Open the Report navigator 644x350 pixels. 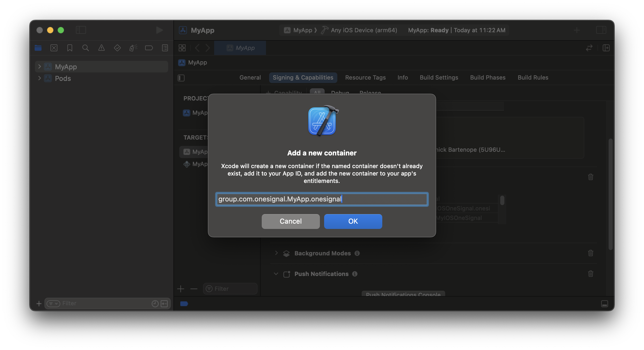(165, 48)
